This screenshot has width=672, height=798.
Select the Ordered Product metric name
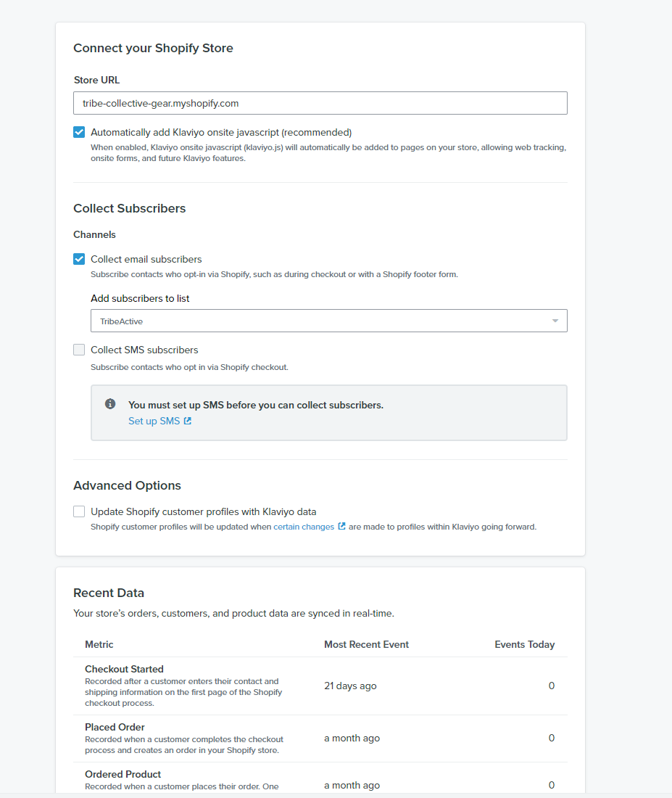click(x=123, y=774)
